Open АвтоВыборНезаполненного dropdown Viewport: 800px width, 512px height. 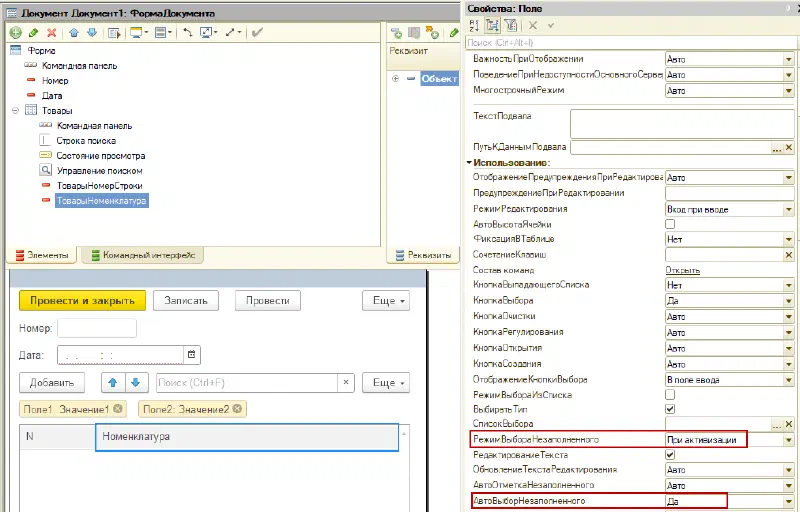789,501
